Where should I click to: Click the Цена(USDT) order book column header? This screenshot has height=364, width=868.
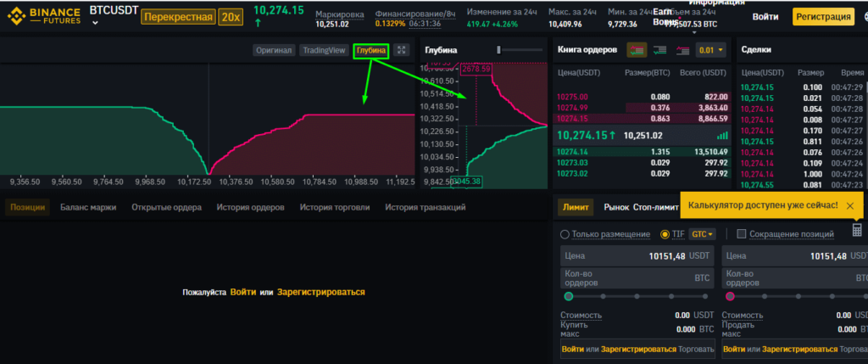pos(578,73)
